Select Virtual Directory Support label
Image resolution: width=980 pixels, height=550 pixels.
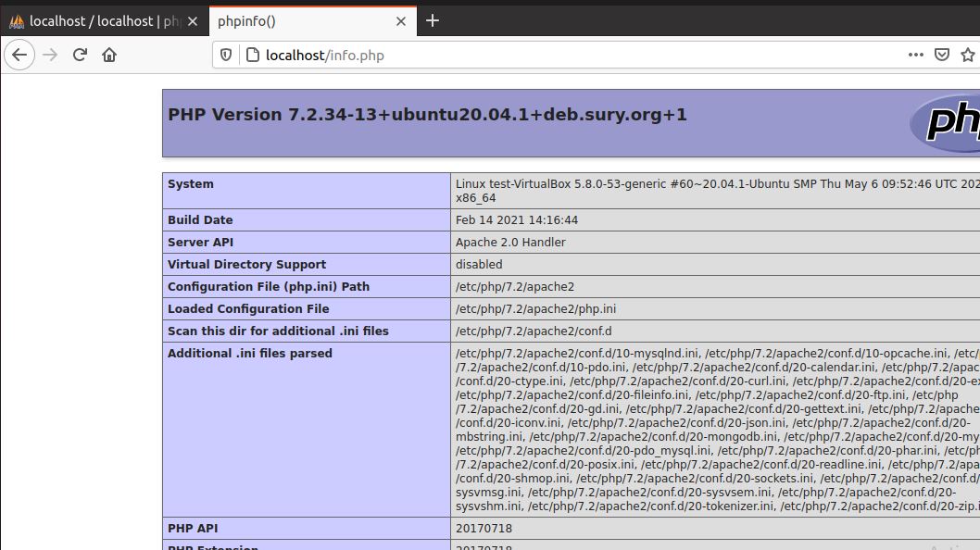(246, 265)
